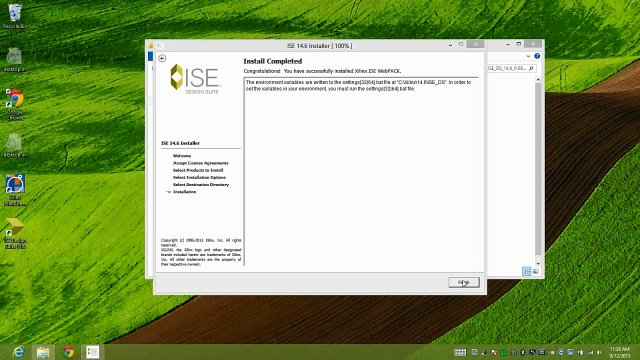The height and width of the screenshot is (360, 640).
Task: Select the "Welcome" step text
Action: (182, 156)
